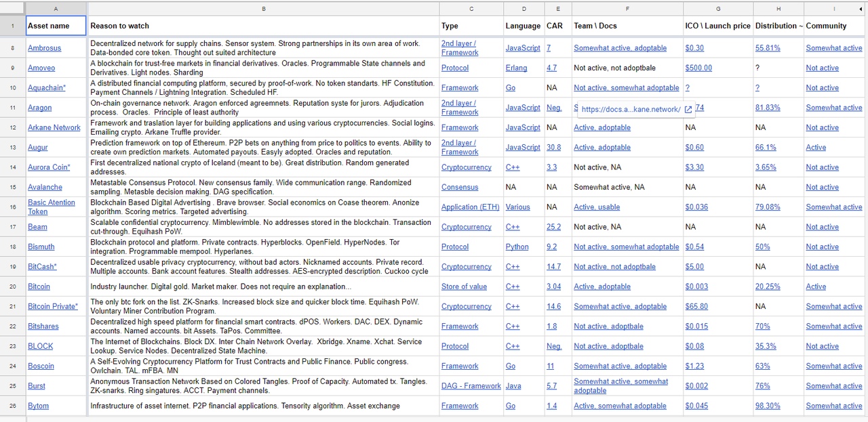Select the 'Community' header cell
The width and height of the screenshot is (868, 422).
pos(835,26)
